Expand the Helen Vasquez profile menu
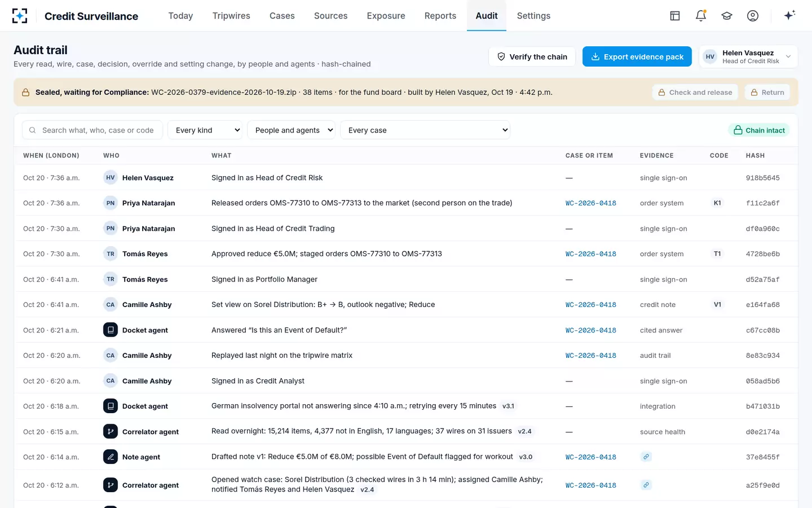The height and width of the screenshot is (508, 812). 748,56
